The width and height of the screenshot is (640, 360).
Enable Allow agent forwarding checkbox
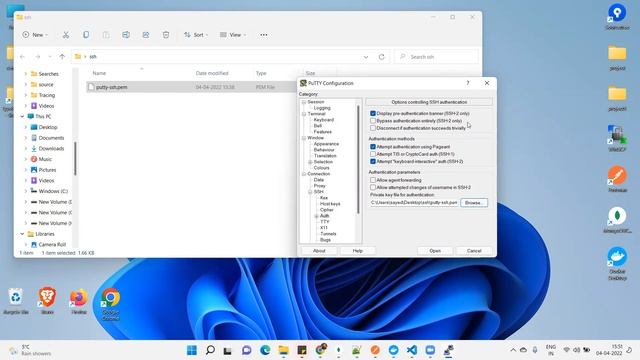coord(373,180)
